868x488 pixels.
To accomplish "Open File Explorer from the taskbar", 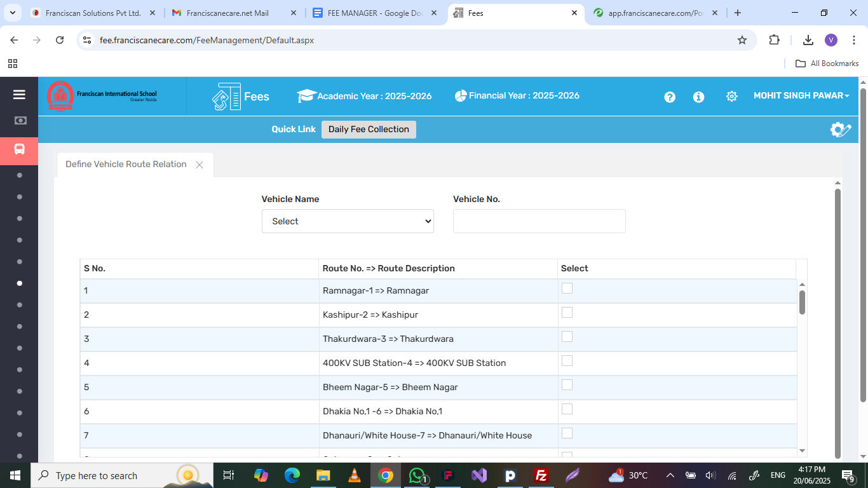I will 323,475.
